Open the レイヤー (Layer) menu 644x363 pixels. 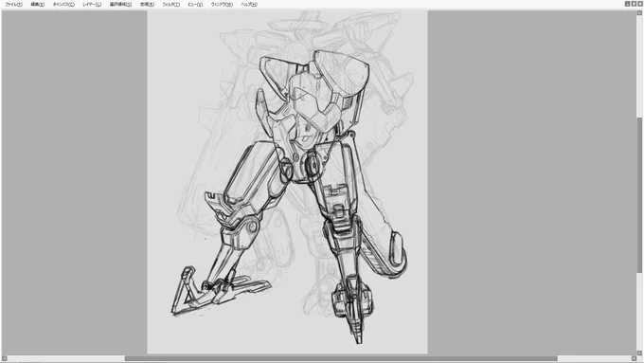(92, 5)
